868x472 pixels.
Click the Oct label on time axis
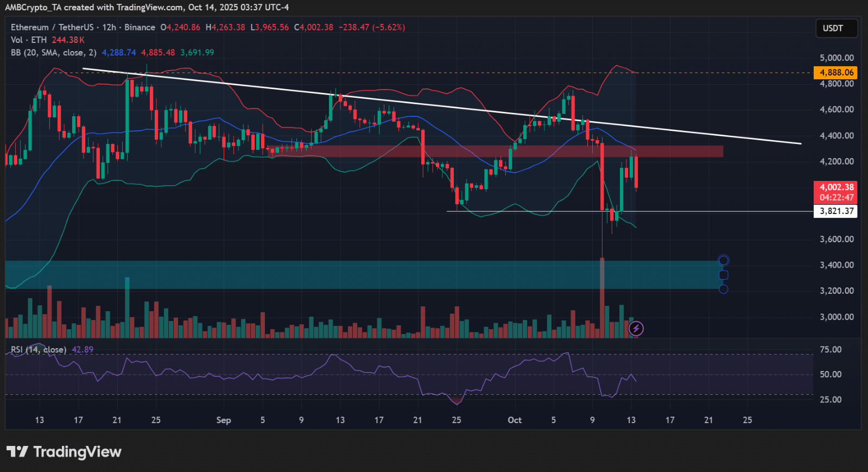pyautogui.click(x=514, y=420)
